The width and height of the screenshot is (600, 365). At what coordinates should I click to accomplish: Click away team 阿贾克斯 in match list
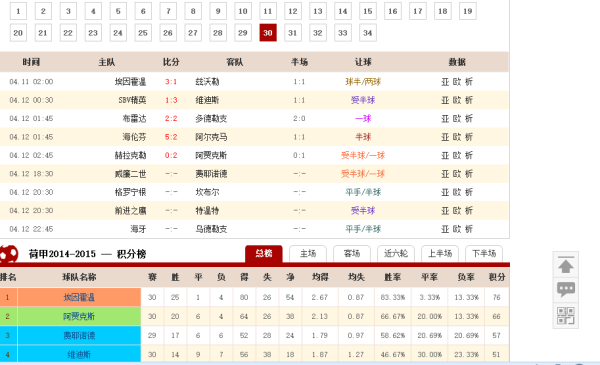[211, 155]
